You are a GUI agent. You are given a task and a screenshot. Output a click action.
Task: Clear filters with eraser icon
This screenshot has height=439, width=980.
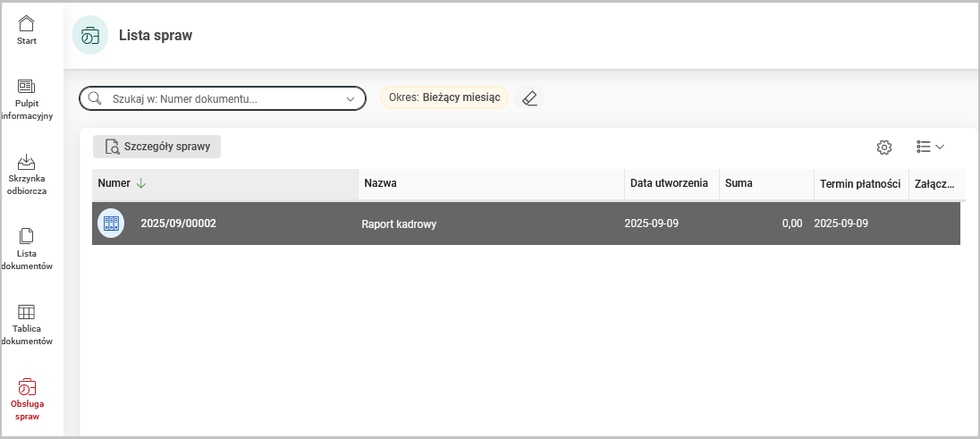[x=529, y=98]
